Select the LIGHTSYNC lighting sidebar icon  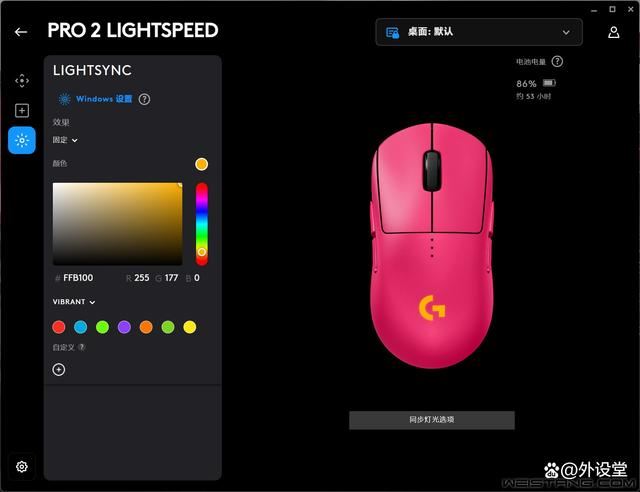22,140
